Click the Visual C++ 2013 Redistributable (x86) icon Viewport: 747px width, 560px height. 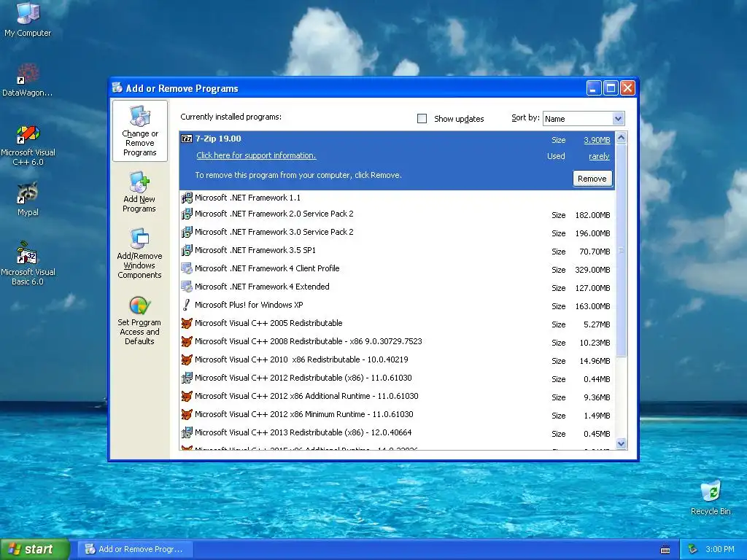pos(187,433)
